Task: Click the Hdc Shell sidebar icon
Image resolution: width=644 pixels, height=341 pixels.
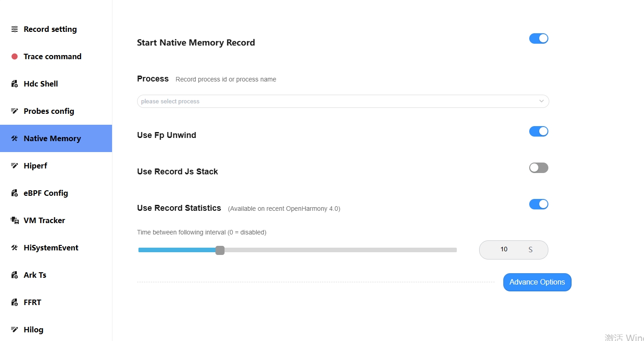Action: coord(15,84)
